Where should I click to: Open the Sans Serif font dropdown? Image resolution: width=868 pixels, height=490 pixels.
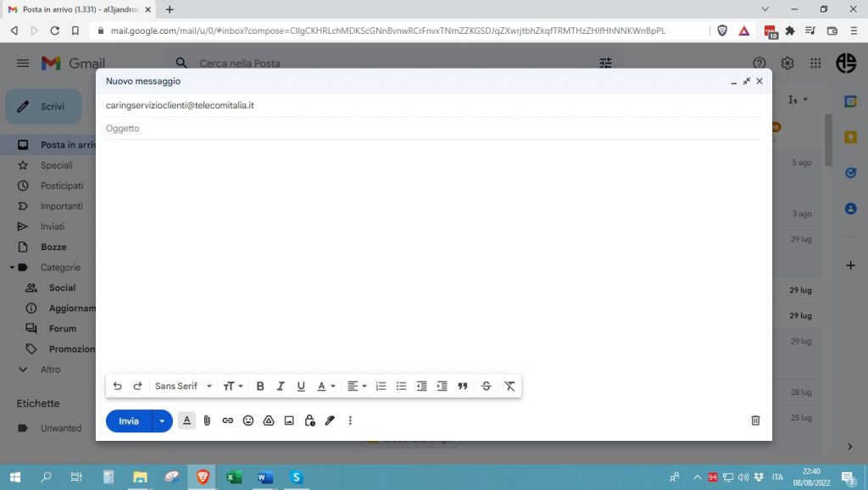coord(183,386)
